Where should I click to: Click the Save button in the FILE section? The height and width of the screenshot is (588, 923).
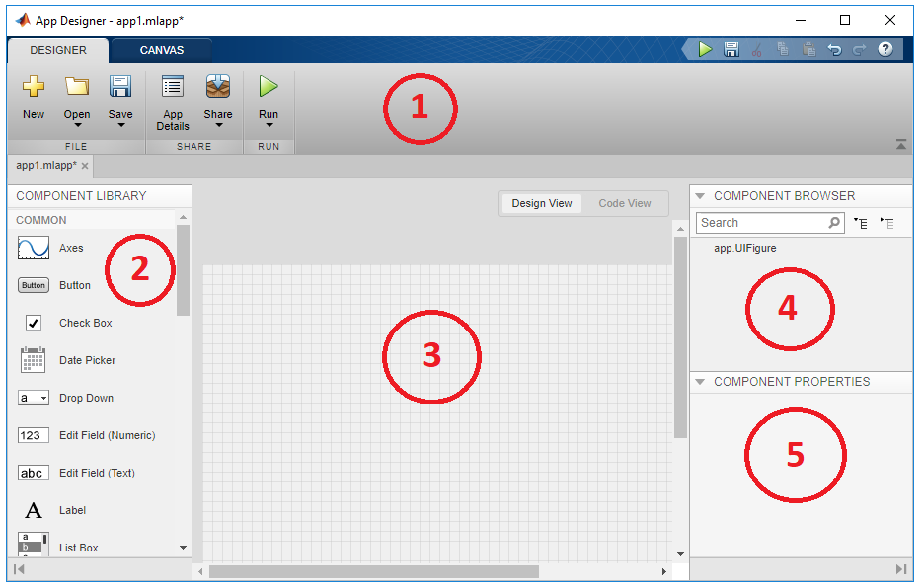coord(120,94)
